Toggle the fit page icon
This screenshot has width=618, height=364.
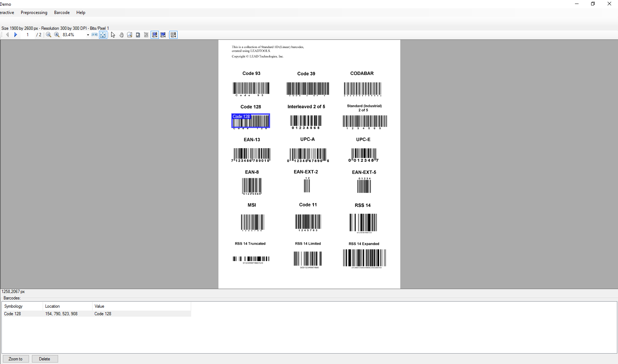103,35
